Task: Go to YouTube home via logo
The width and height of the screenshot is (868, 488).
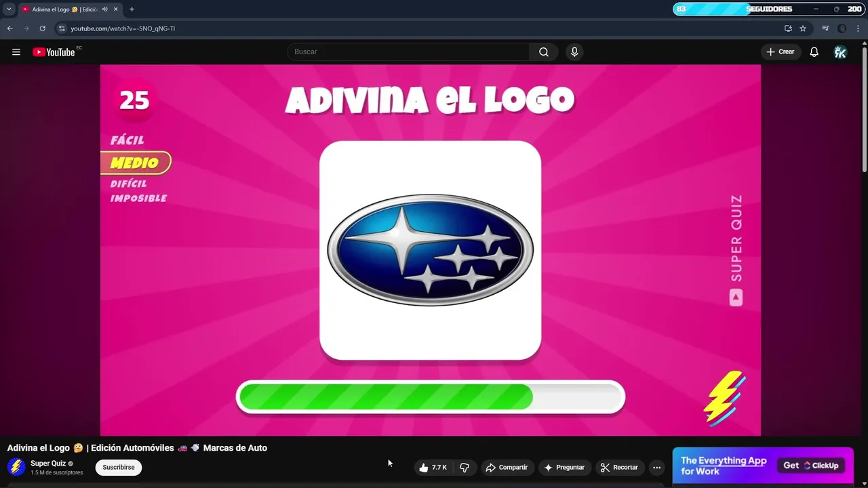Action: (54, 52)
